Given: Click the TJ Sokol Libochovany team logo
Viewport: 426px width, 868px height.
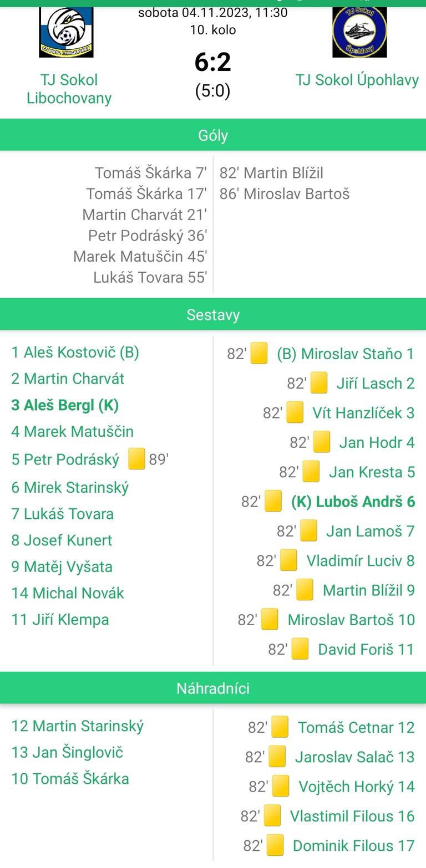Looking at the screenshot, I should pyautogui.click(x=66, y=32).
